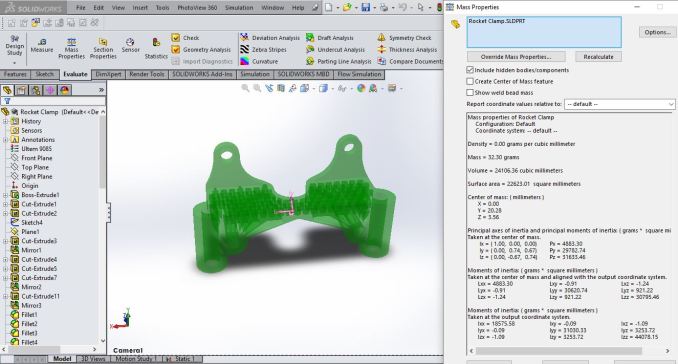
Task: Open Deviation Analysis
Action: coord(270,38)
